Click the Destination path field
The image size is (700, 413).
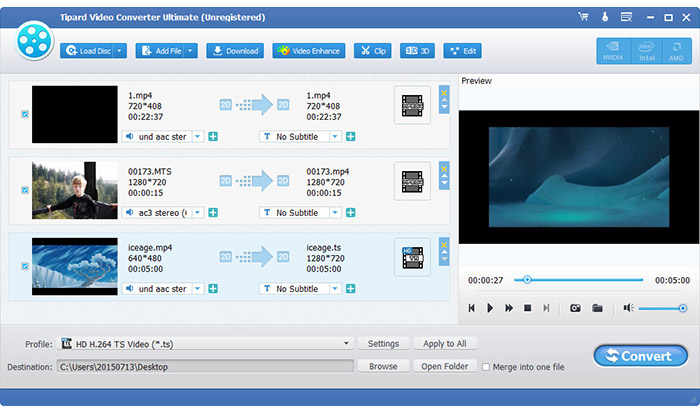(205, 367)
